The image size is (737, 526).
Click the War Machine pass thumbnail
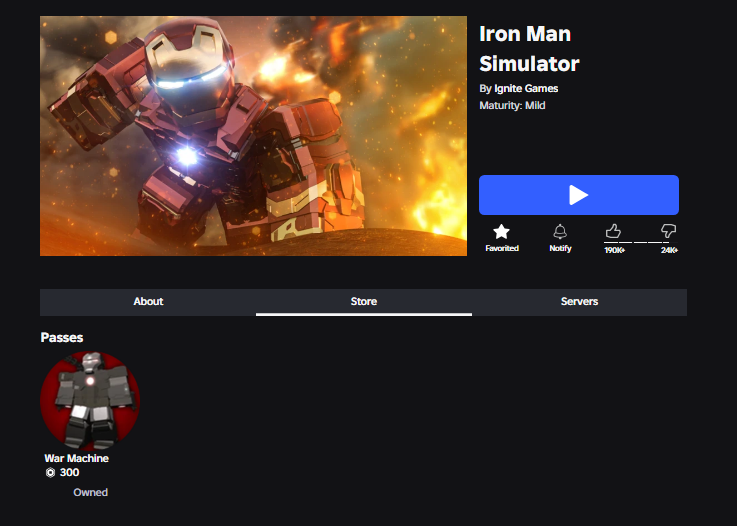pyautogui.click(x=90, y=400)
